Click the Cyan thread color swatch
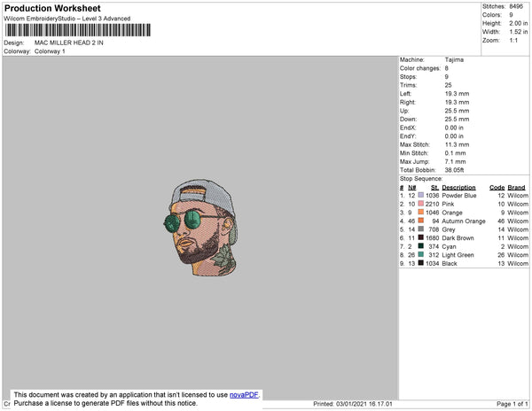The height and width of the screenshot is (411, 532). [420, 246]
